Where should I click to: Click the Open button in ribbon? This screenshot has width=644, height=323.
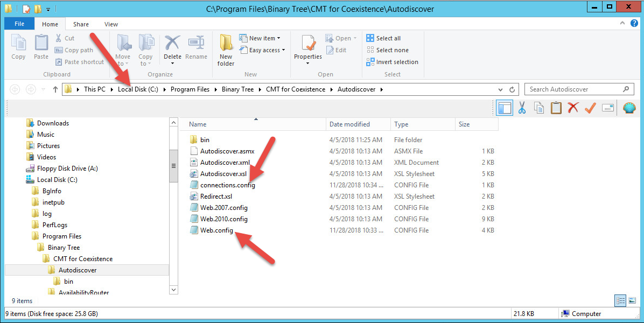(341, 38)
